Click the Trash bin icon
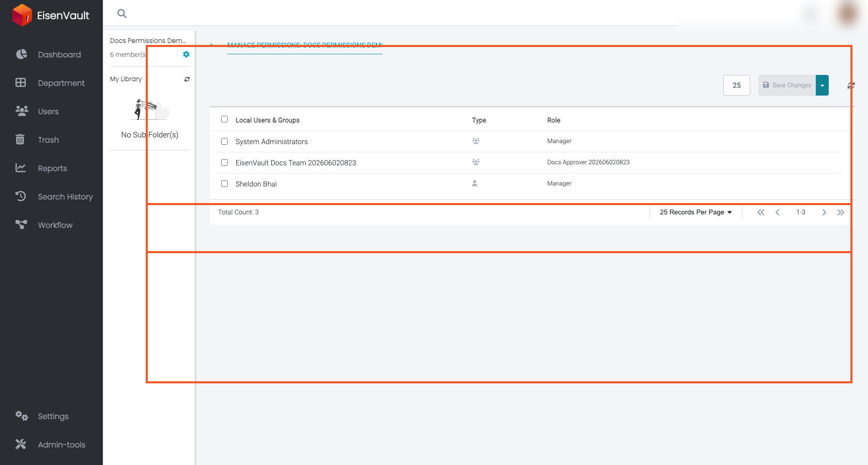868x465 pixels. (20, 139)
